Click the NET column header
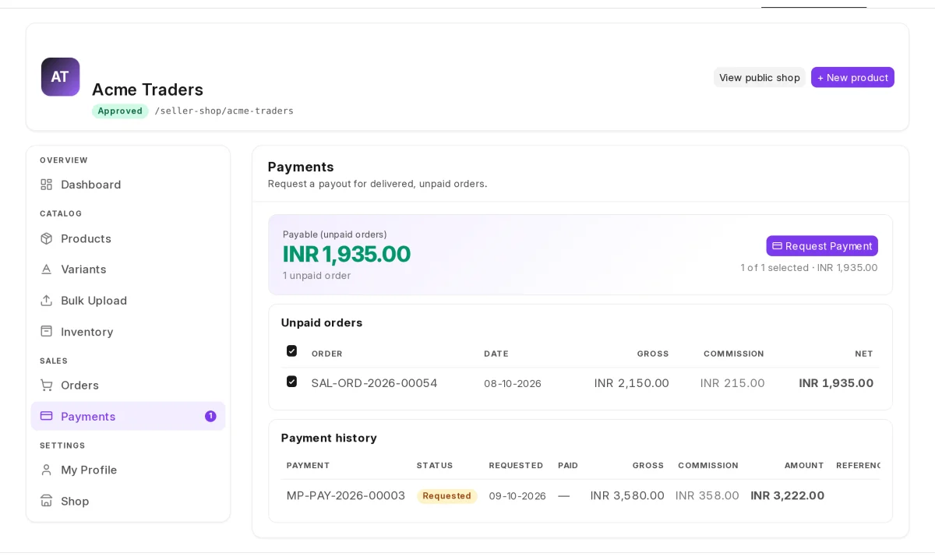 pos(864,354)
